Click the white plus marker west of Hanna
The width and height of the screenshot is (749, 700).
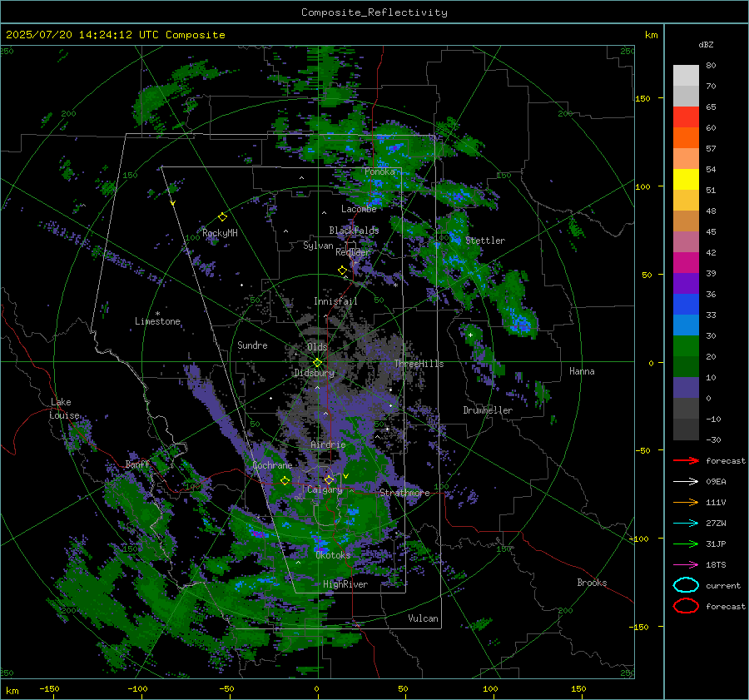[470, 335]
